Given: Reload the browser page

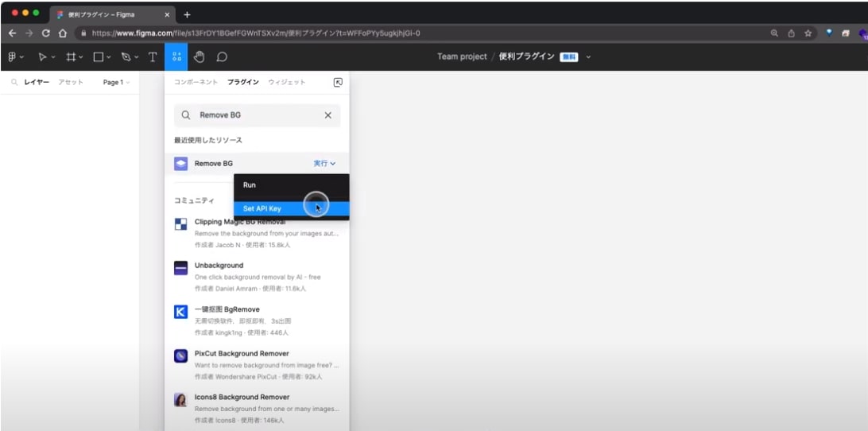Looking at the screenshot, I should tap(46, 33).
